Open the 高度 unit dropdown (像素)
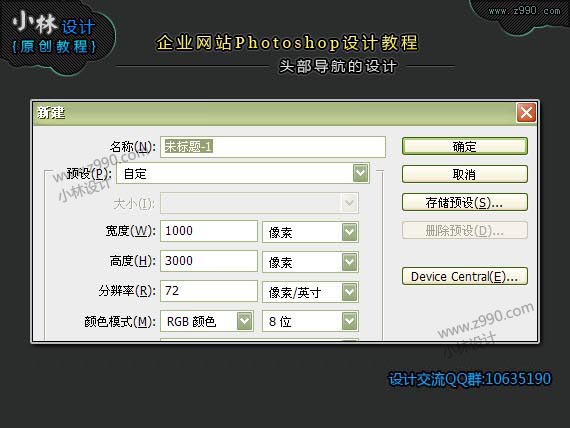Screen dimensions: 570x428 point(310,262)
